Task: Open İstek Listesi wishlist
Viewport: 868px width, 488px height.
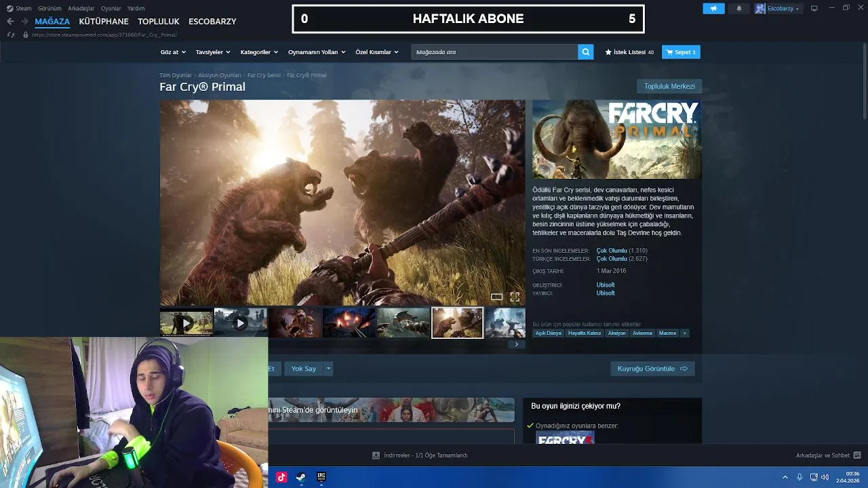Action: click(629, 52)
